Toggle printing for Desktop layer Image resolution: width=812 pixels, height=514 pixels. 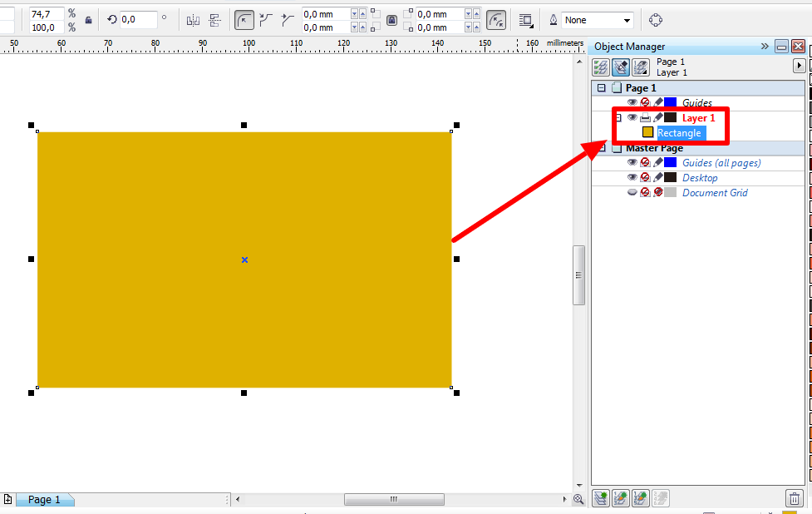coord(645,177)
